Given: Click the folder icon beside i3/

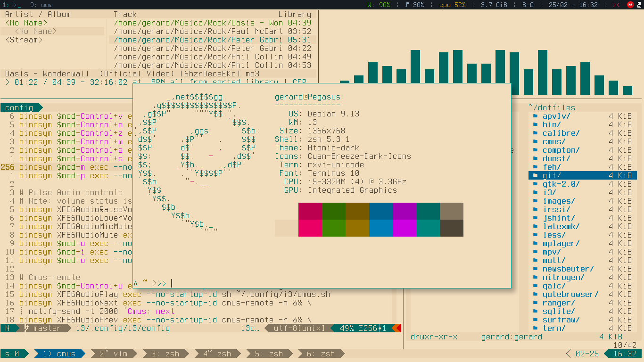Looking at the screenshot, I should click(535, 192).
